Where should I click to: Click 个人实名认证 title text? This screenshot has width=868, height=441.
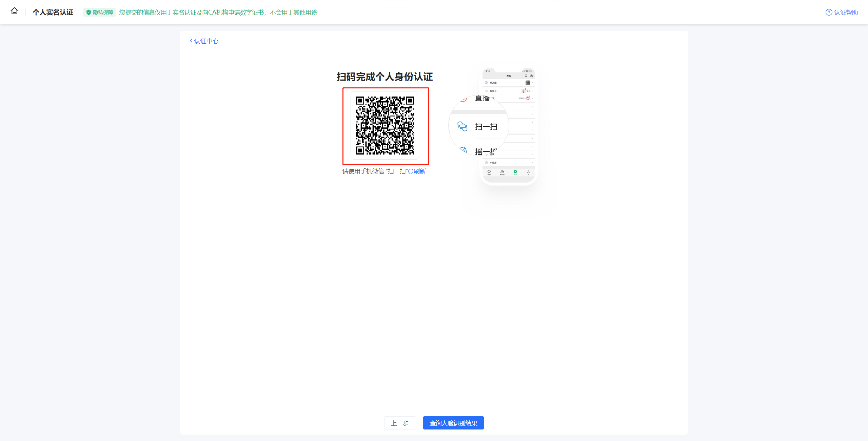pos(53,13)
